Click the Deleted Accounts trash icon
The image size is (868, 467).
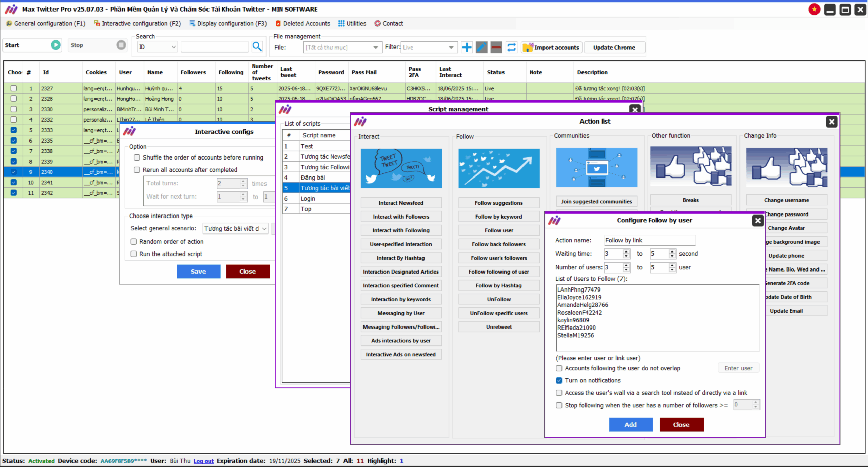pos(278,23)
